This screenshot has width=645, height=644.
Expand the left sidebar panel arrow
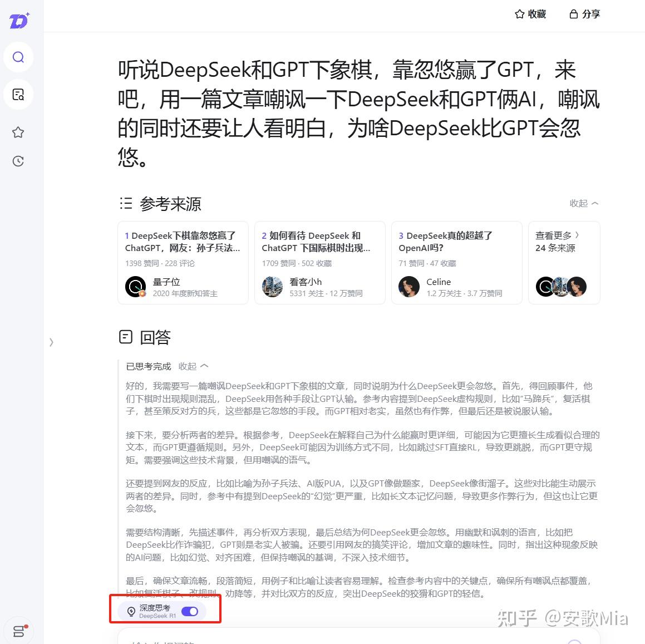[51, 342]
